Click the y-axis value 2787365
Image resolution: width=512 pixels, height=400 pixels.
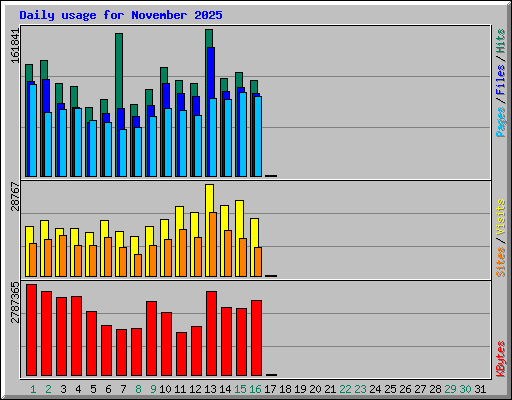click(x=15, y=303)
